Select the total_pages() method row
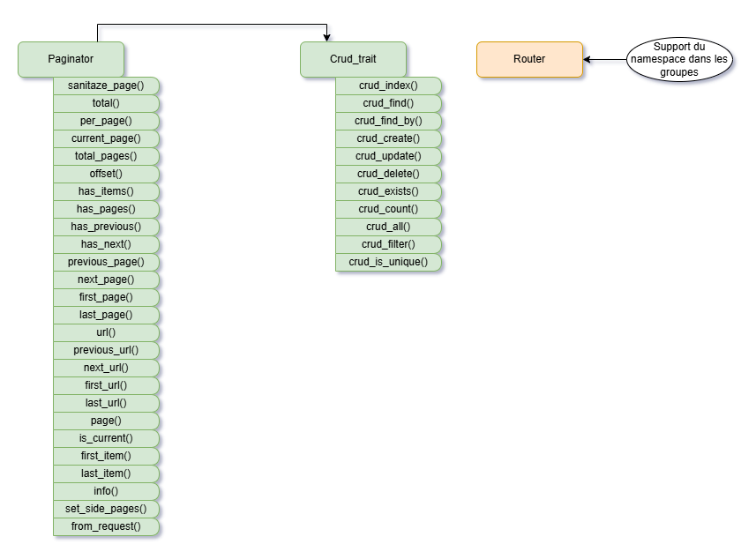 [x=106, y=156]
